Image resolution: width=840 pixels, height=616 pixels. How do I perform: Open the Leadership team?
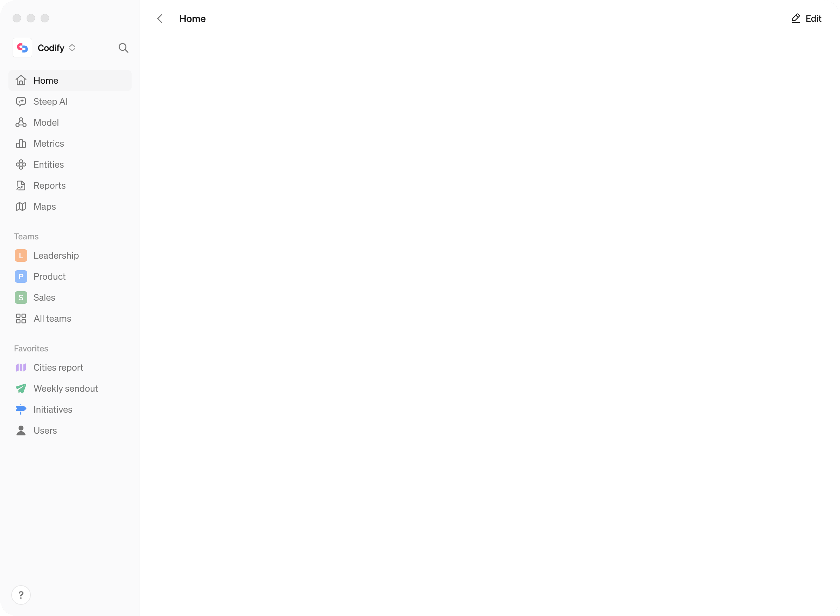56,256
